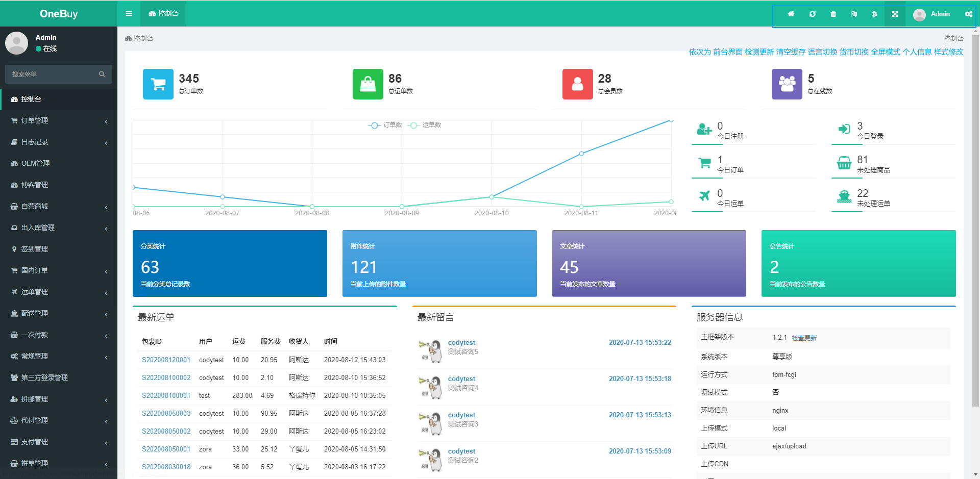
Task: Toggle the sidebar with hamburger icon
Action: [x=129, y=13]
